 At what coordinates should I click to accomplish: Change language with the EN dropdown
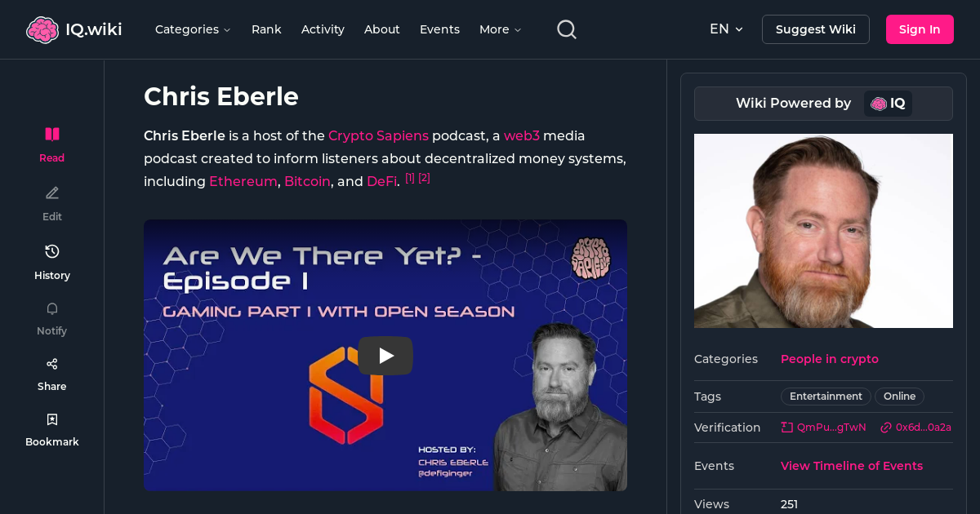pos(726,29)
